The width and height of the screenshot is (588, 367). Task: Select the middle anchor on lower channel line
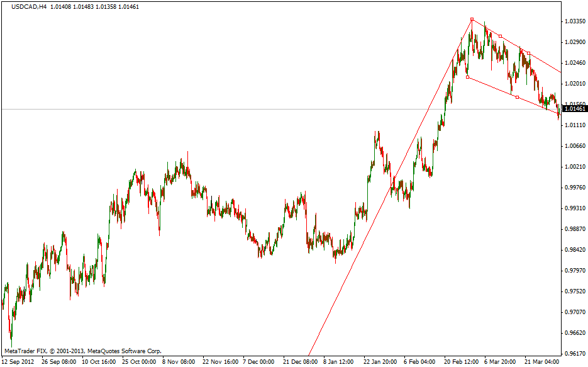pyautogui.click(x=517, y=97)
